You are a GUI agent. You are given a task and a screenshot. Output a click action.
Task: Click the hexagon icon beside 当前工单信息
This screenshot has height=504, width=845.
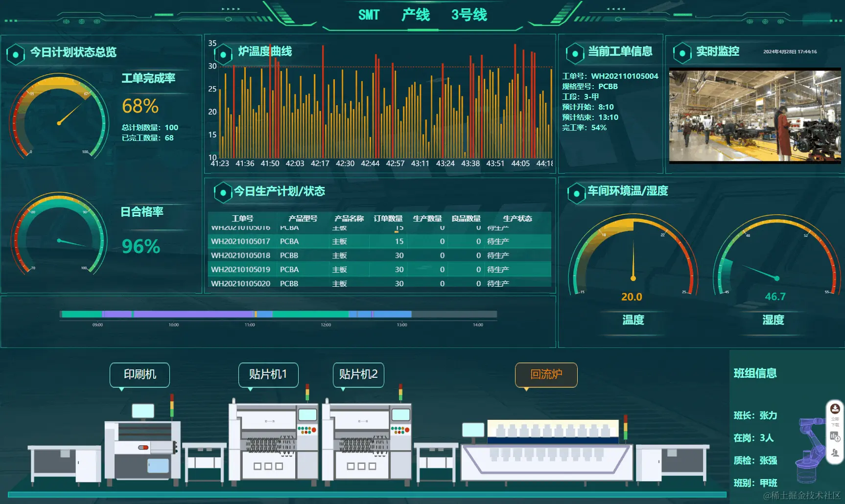[575, 54]
